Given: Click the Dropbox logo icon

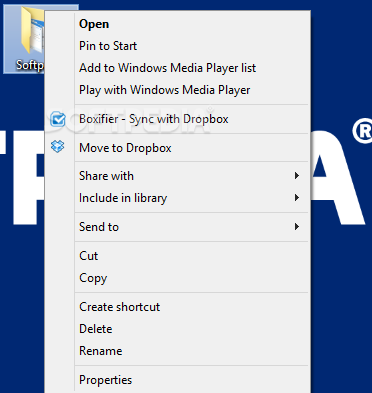Looking at the screenshot, I should (x=58, y=147).
